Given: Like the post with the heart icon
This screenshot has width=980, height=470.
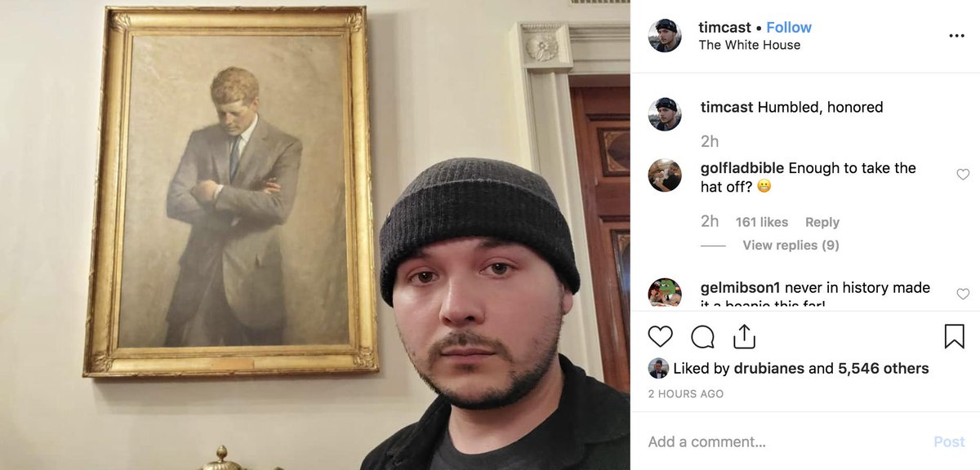Looking at the screenshot, I should click(x=660, y=336).
